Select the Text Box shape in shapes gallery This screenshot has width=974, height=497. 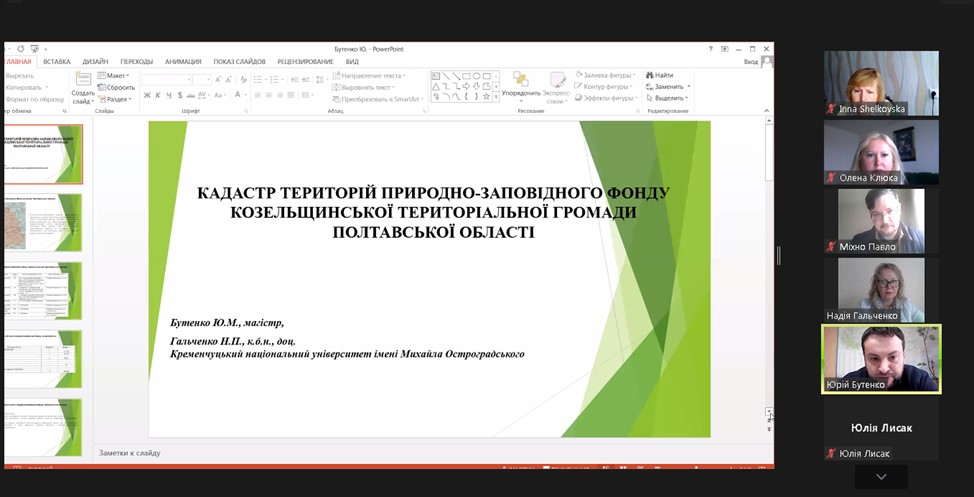436,76
